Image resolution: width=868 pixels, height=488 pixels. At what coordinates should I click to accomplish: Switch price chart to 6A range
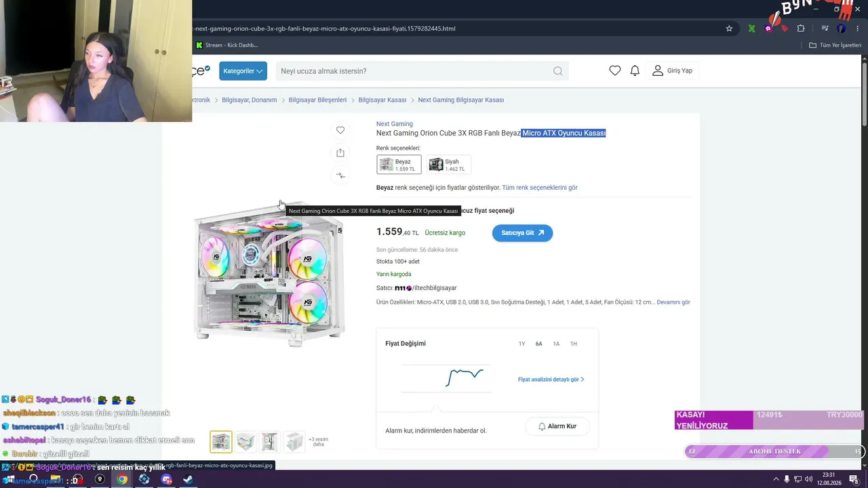pos(539,344)
